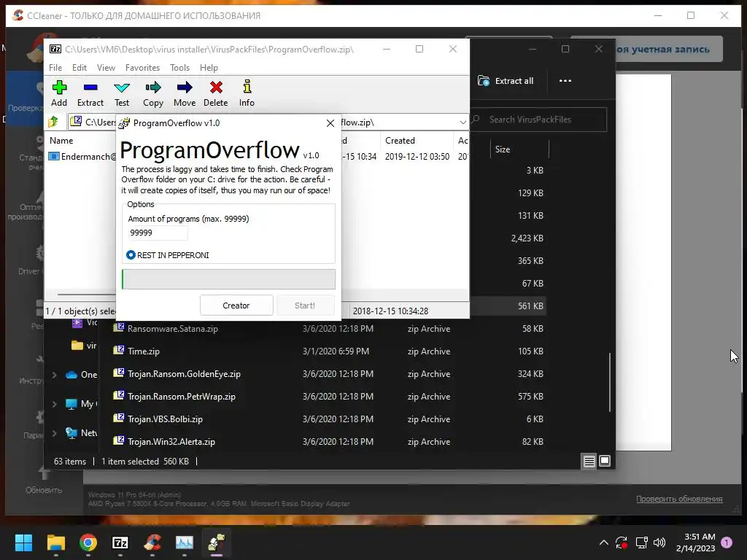Image resolution: width=747 pixels, height=560 pixels.
Task: Expand the My PC tree node in Explorer
Action: 54,404
